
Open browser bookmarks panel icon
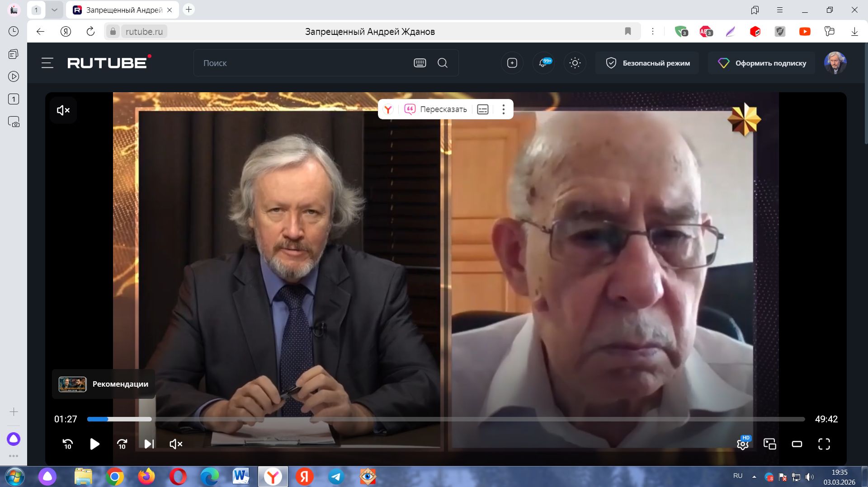point(755,10)
